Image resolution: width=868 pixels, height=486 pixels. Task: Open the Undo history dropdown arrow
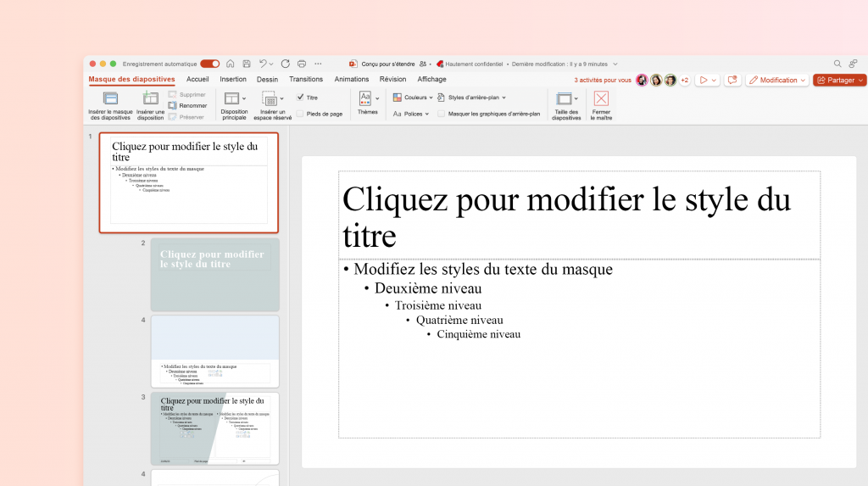(271, 64)
